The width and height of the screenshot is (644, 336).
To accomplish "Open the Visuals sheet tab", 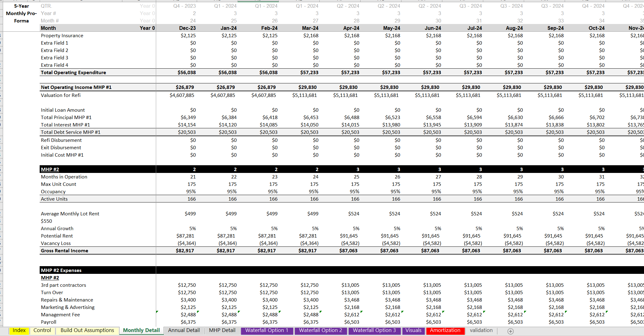I will [413, 330].
